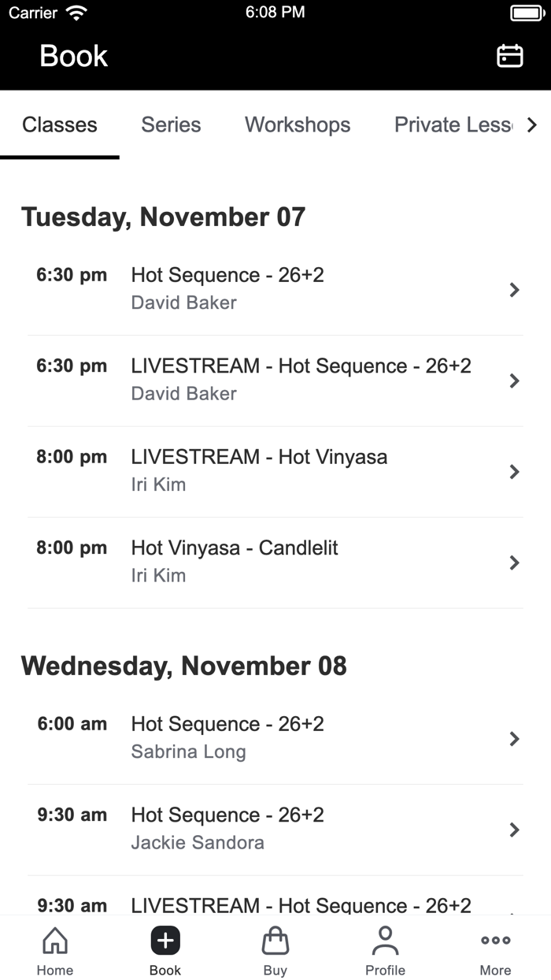Tap the Book plus icon in navigation bar
The image size is (551, 980).
[x=165, y=941]
